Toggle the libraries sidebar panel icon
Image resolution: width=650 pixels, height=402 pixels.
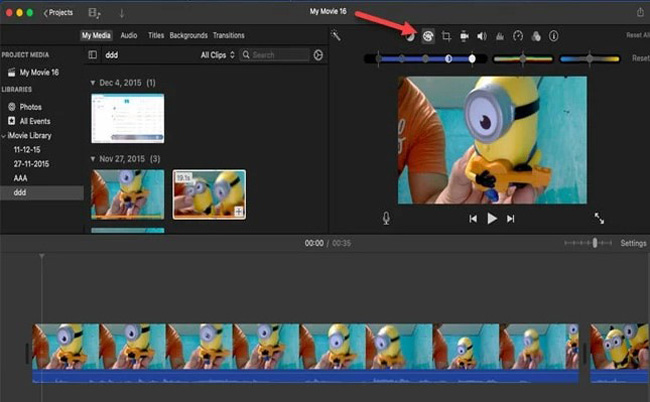coord(93,55)
